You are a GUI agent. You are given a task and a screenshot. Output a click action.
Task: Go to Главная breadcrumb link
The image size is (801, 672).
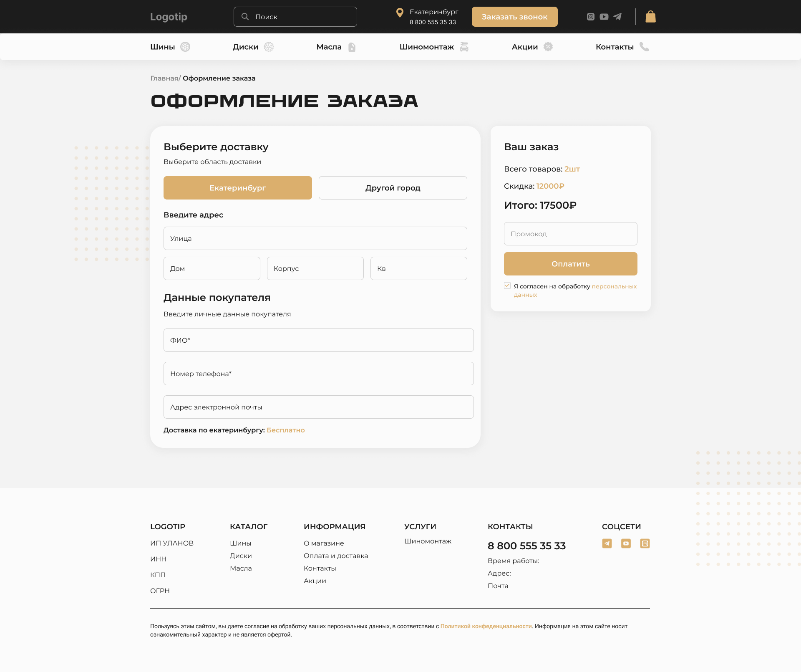click(164, 78)
